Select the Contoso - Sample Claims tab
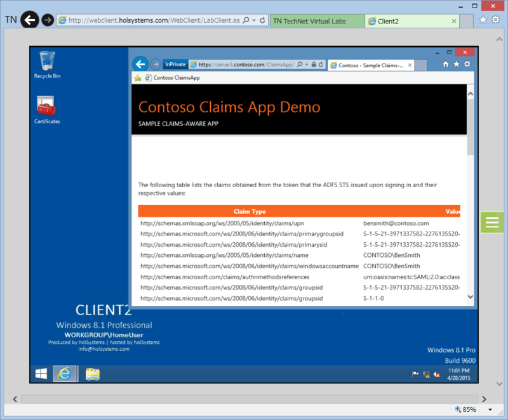508x420 pixels. [x=371, y=65]
